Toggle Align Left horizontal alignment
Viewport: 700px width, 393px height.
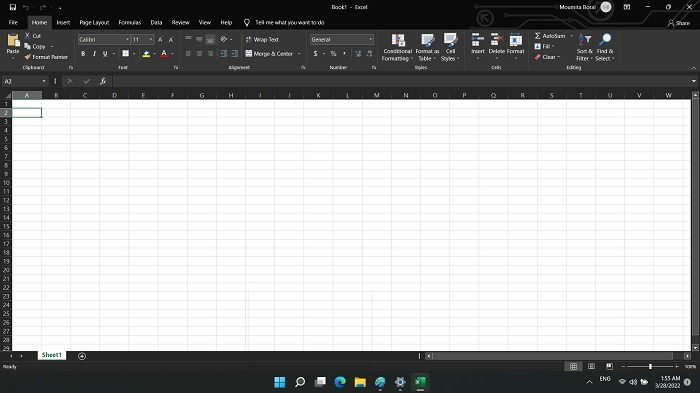tap(188, 54)
